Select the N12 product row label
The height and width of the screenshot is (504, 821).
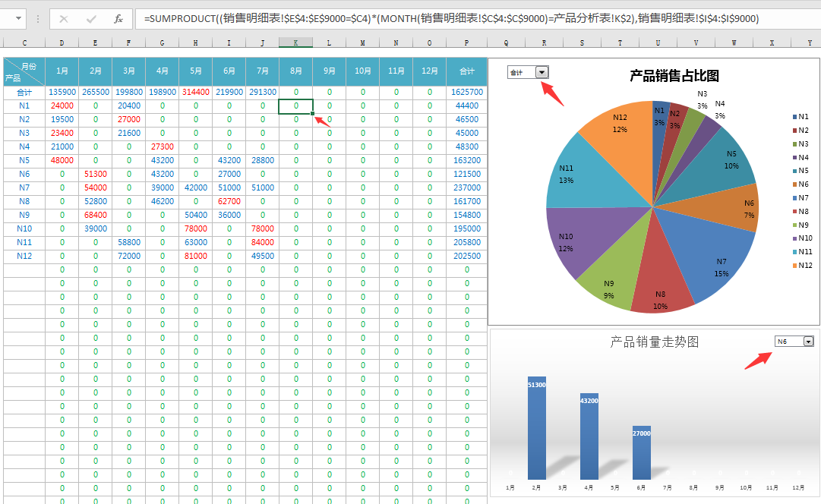pos(24,256)
